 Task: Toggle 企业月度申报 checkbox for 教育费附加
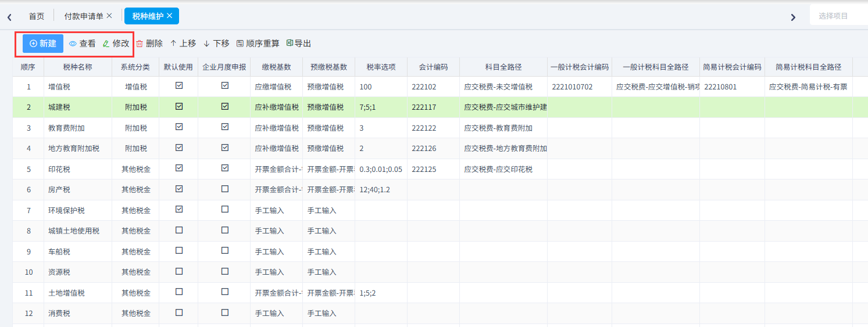(x=225, y=127)
